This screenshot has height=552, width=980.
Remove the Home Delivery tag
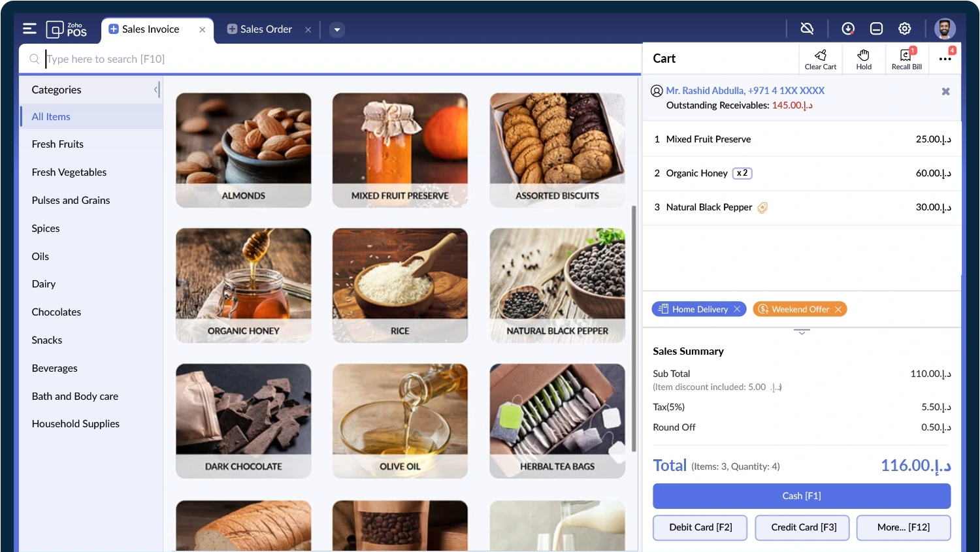click(737, 309)
